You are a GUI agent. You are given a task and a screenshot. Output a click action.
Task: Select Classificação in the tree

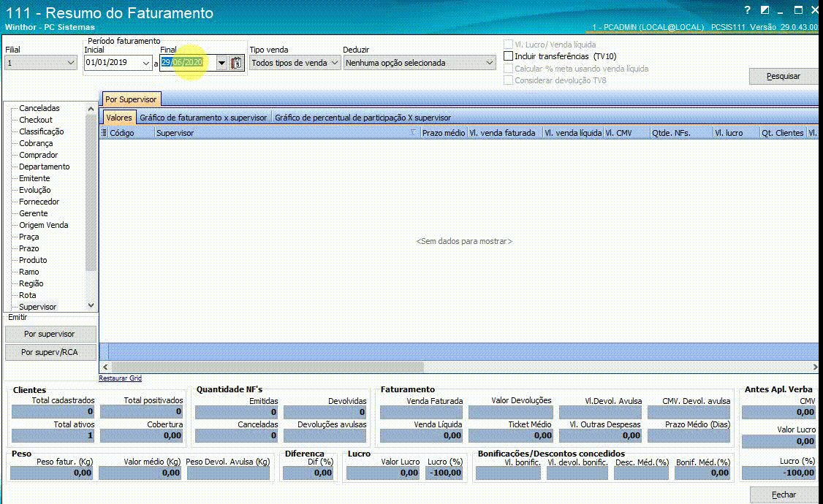point(42,131)
